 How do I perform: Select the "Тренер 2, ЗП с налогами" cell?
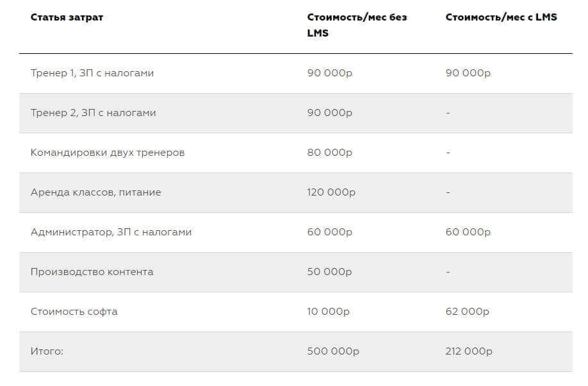[94, 113]
